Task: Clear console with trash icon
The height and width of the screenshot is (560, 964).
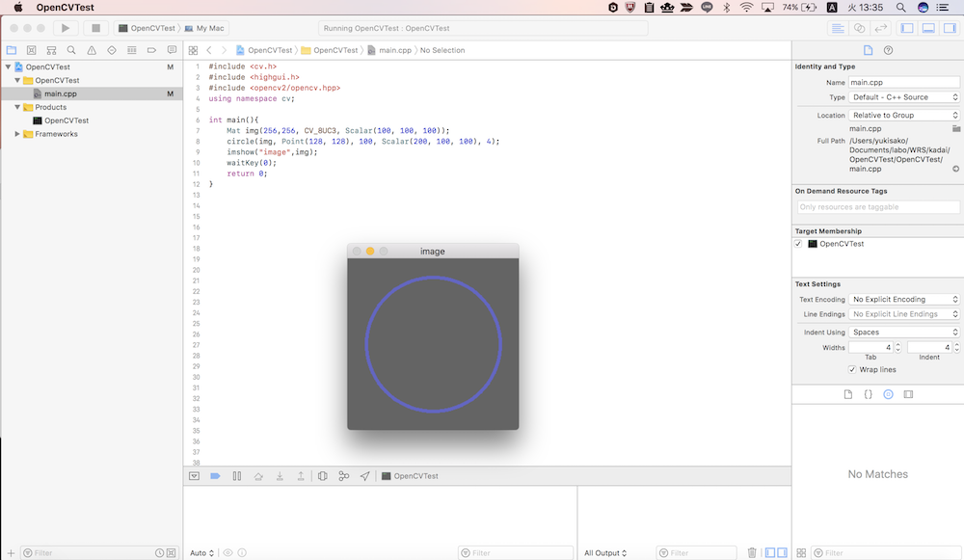Action: click(751, 553)
